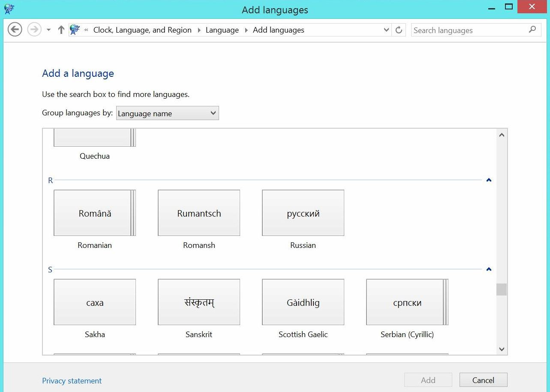Collapse the R language group

click(489, 180)
